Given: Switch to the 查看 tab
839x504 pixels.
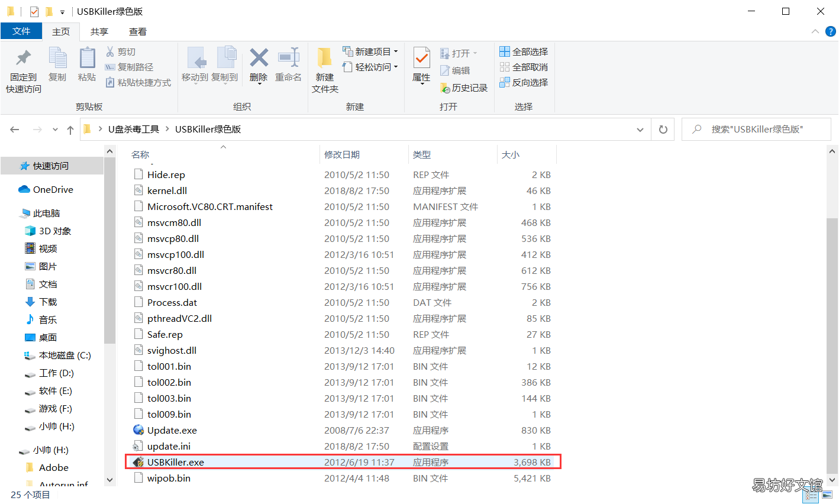Looking at the screenshot, I should (138, 31).
